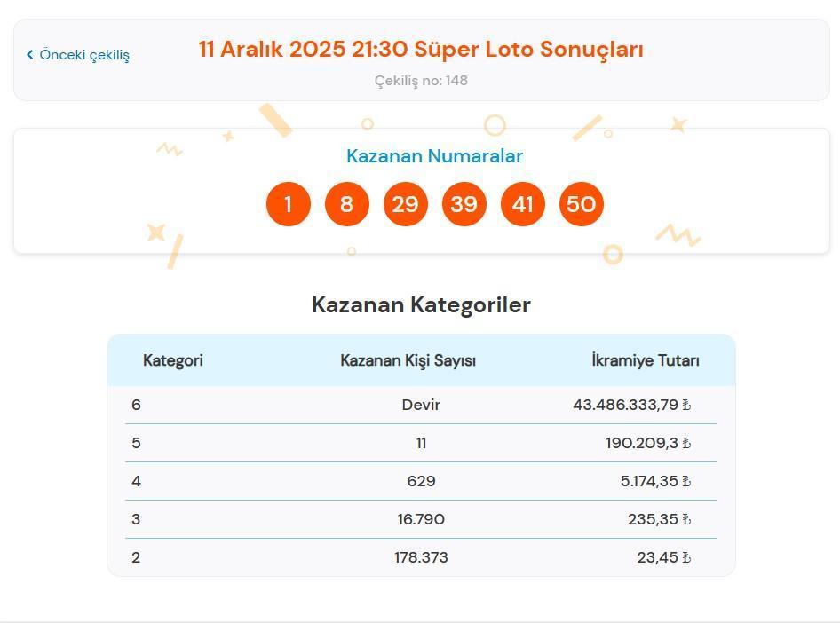Select the winning number ball 1
The height and width of the screenshot is (623, 840).
[x=288, y=203]
